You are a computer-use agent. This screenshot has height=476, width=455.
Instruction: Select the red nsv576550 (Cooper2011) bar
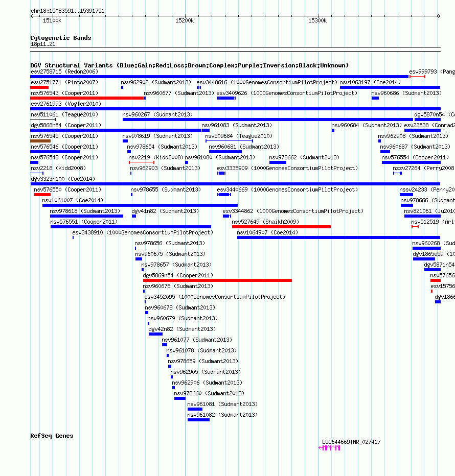click(42, 195)
